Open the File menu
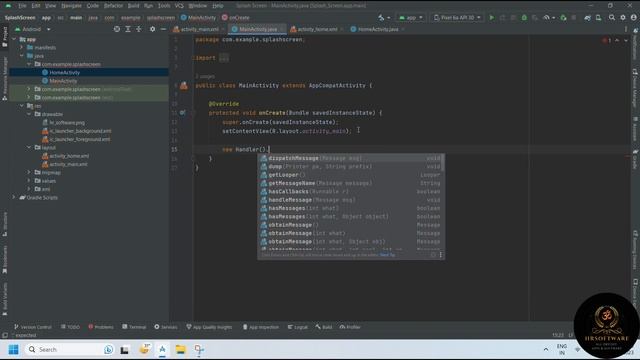640x360 pixels. [x=22, y=6]
